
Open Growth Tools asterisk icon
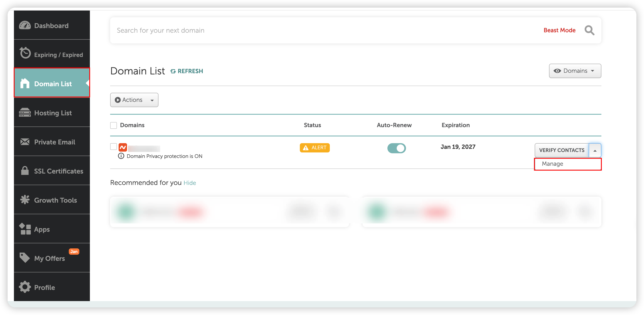[25, 200]
